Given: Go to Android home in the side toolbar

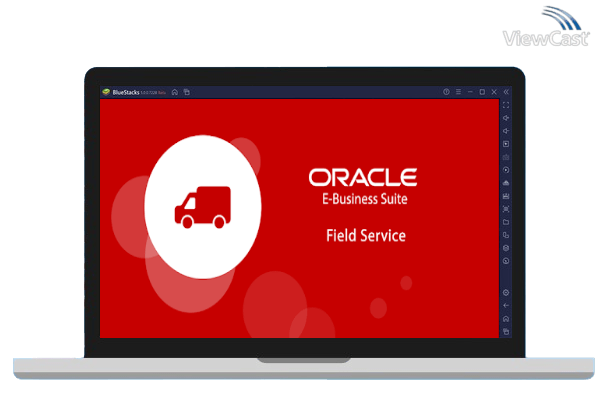Looking at the screenshot, I should pyautogui.click(x=506, y=319).
